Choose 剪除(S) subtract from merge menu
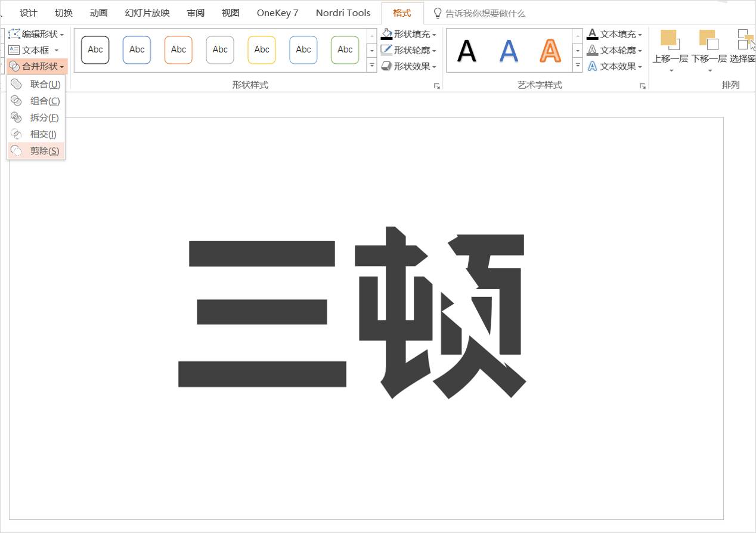This screenshot has width=756, height=533. tap(36, 151)
